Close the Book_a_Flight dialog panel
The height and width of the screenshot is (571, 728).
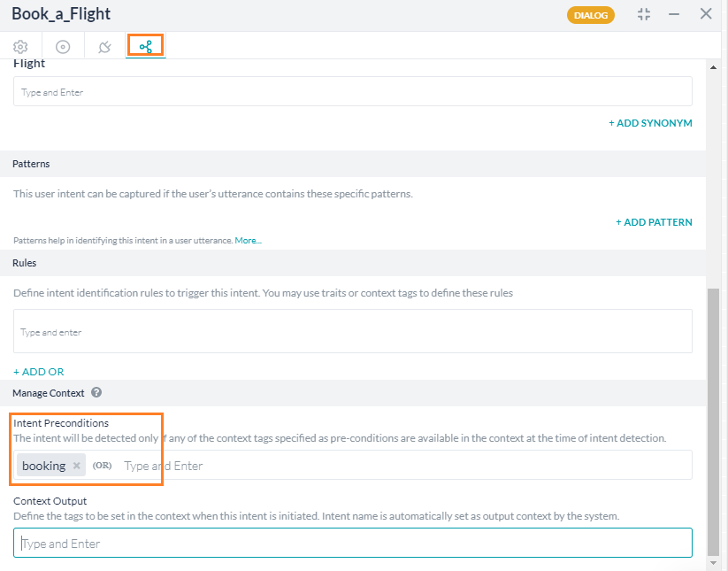pos(706,14)
